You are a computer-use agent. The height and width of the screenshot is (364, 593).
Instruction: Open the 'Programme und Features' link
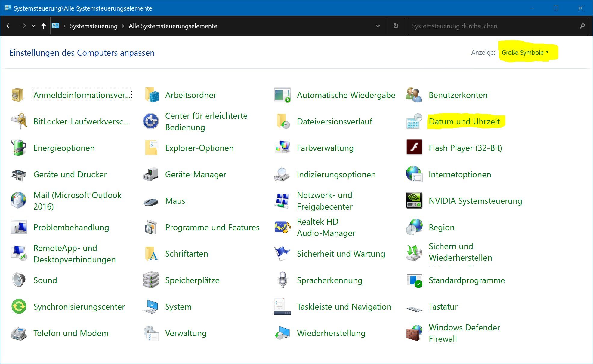pyautogui.click(x=212, y=227)
